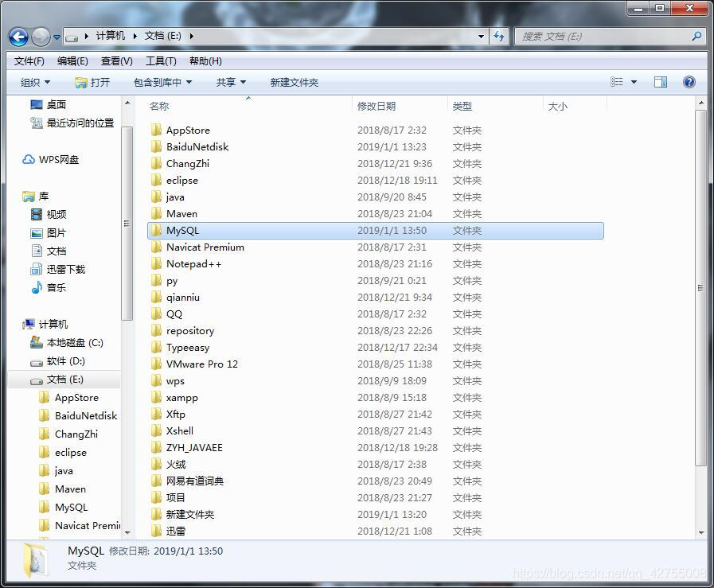
Task: Click 新建文件夹 button
Action: coord(295,83)
